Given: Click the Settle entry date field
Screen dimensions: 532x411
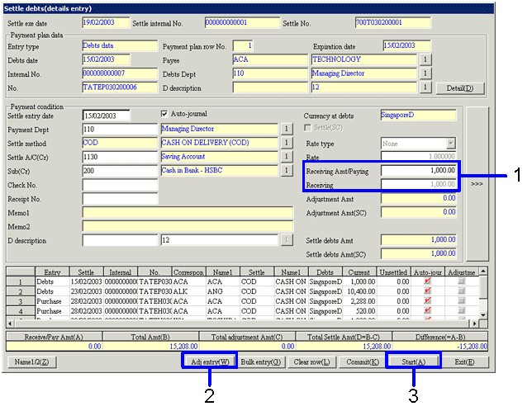Looking at the screenshot, I should point(107,116).
